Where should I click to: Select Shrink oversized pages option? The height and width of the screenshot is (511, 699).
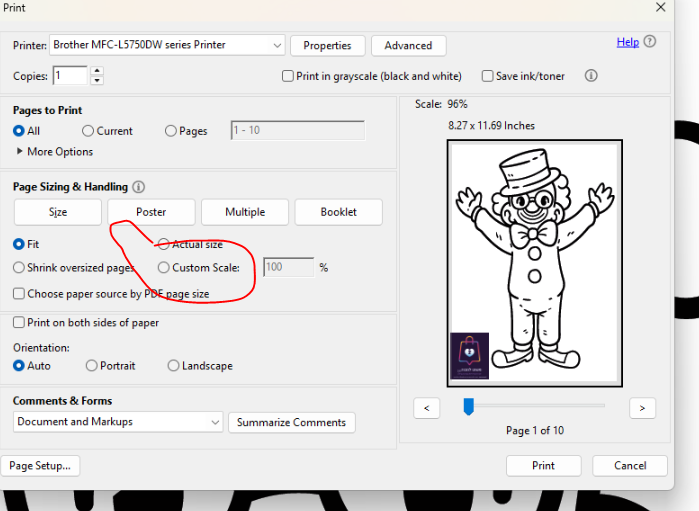(19, 268)
